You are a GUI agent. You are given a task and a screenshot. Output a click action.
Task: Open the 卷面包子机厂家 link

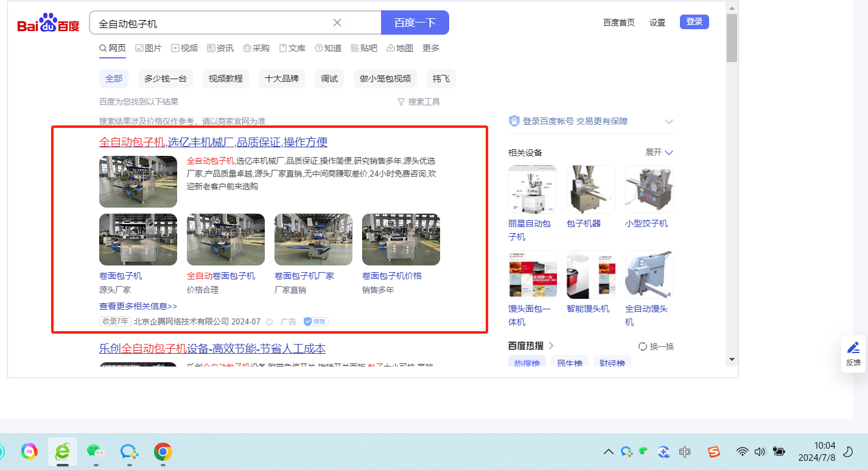304,276
